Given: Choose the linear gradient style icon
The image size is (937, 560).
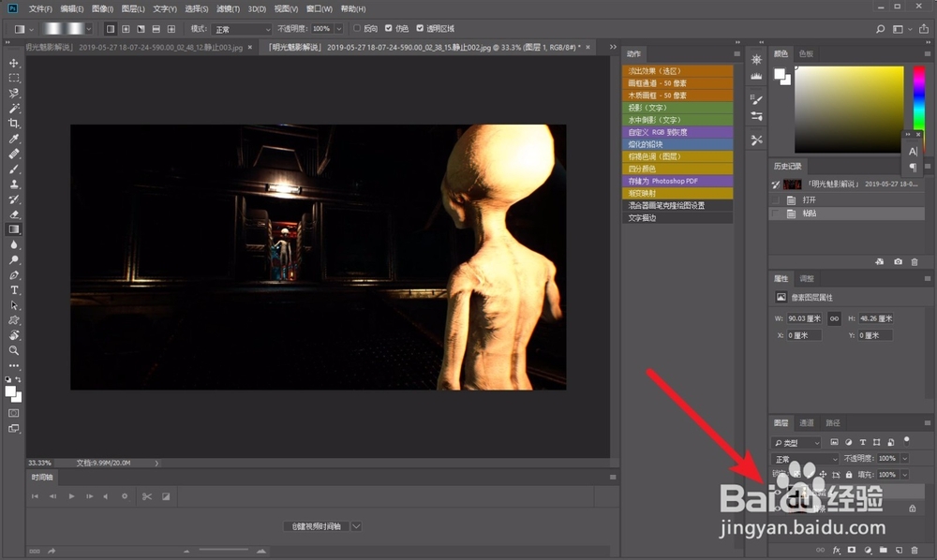Looking at the screenshot, I should 111,29.
